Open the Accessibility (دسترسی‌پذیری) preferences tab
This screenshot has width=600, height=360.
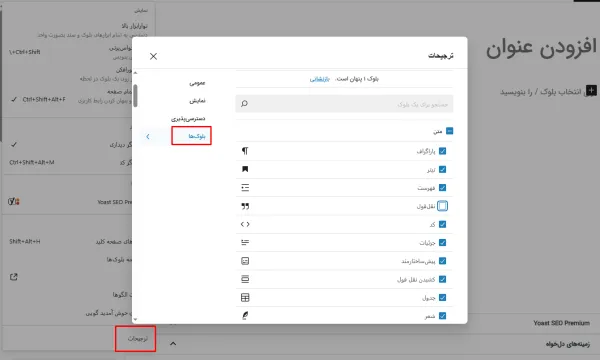188,119
